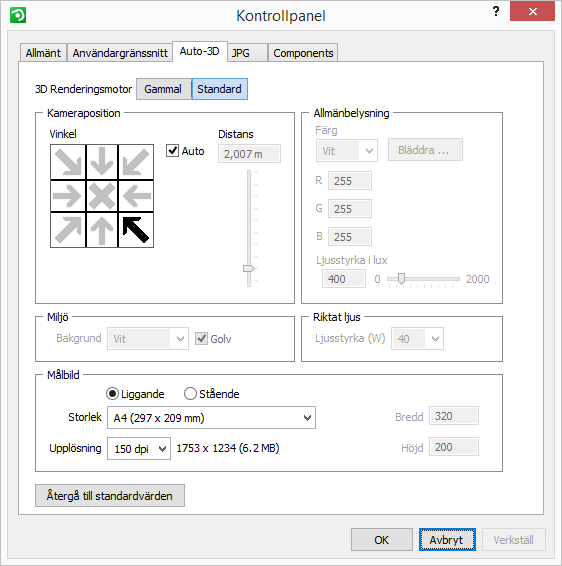Expand the Upplösning 150 dpi dropdown

tap(139, 448)
